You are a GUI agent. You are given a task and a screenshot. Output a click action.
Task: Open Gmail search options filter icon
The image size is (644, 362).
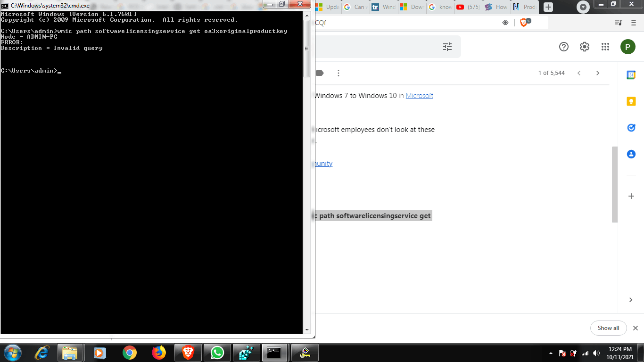point(447,47)
